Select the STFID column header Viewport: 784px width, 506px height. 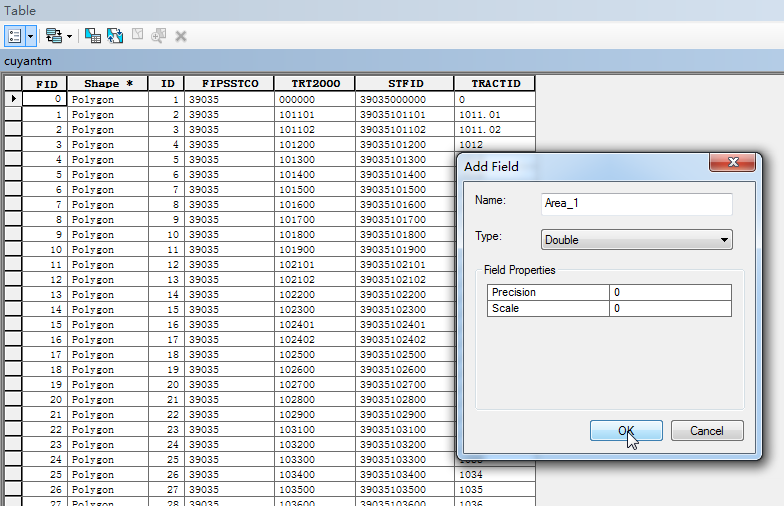click(x=404, y=84)
